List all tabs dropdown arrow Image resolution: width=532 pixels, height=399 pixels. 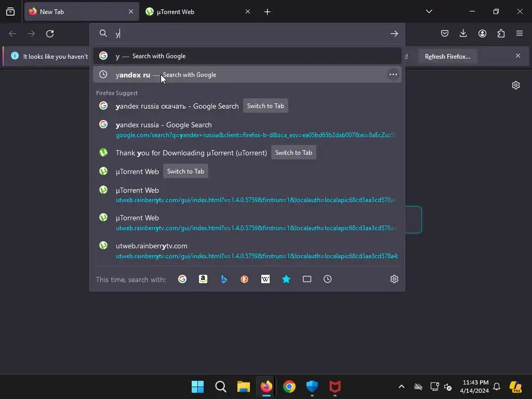pyautogui.click(x=429, y=11)
